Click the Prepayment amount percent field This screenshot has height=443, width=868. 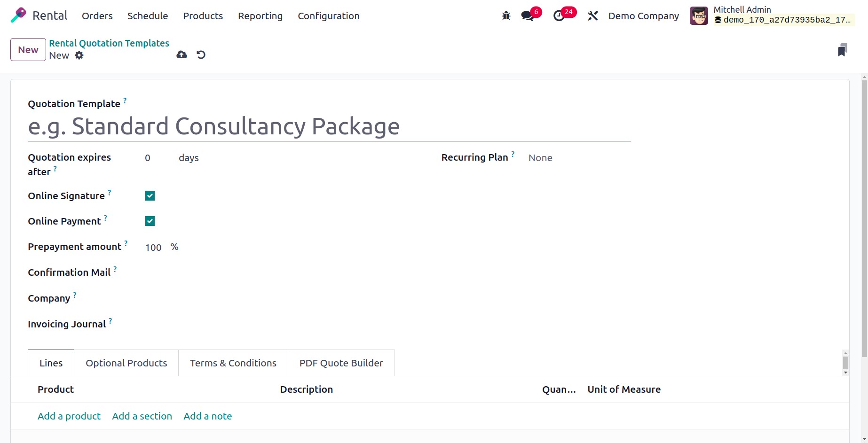[155, 247]
